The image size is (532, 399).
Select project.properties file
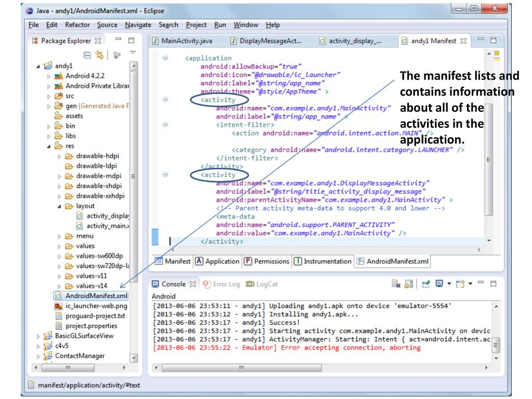pos(86,326)
